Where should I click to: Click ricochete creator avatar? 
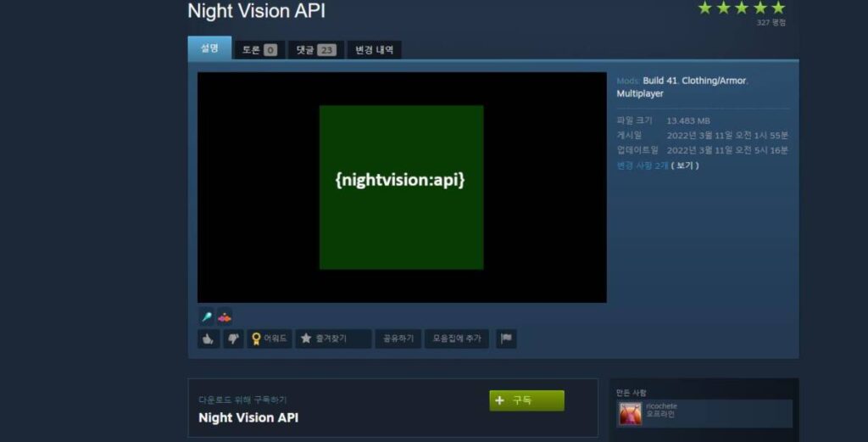(631, 413)
